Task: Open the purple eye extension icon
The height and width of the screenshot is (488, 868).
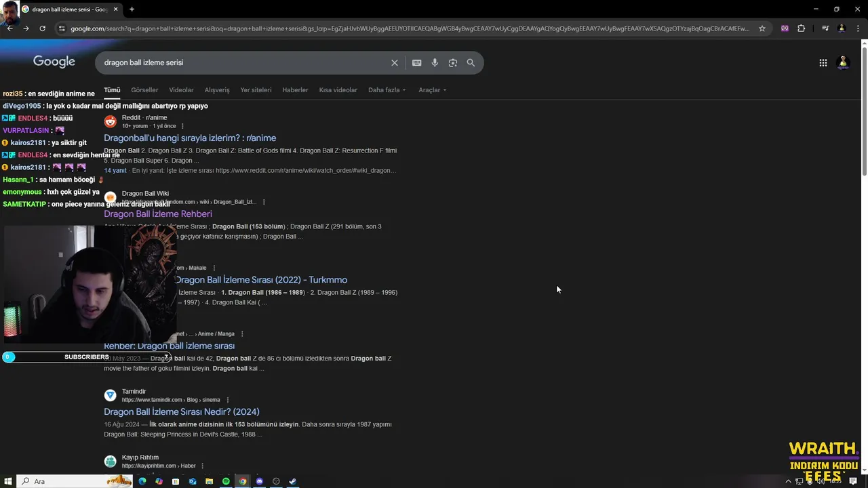Action: coord(785,28)
